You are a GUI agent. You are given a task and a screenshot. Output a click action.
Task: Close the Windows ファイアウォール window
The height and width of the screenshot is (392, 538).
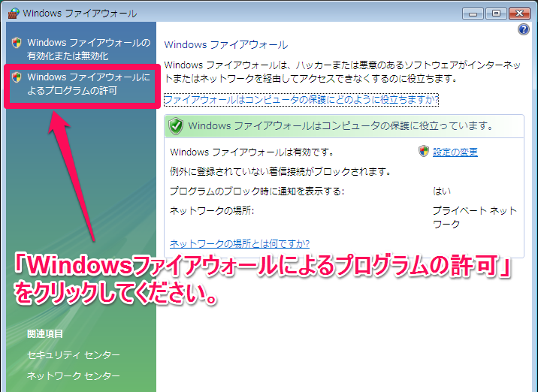[x=519, y=14]
